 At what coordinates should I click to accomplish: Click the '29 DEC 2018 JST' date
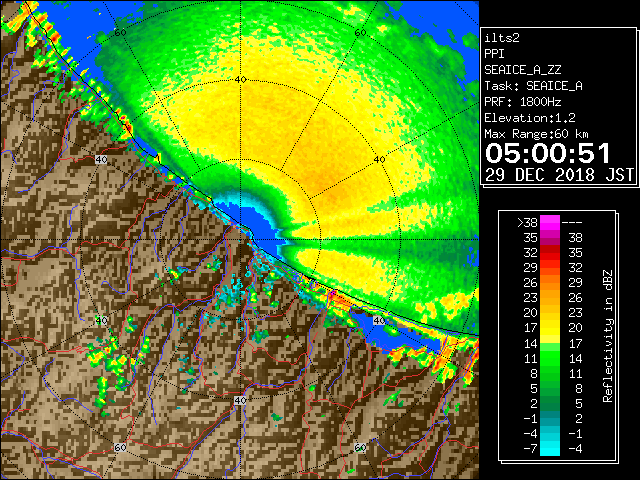pos(560,175)
